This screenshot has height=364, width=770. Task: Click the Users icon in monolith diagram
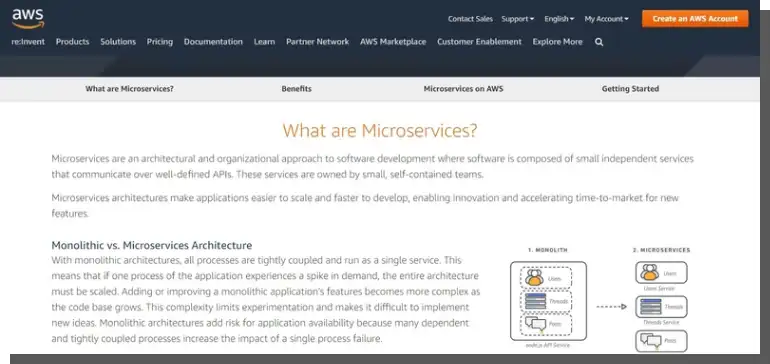tap(534, 278)
